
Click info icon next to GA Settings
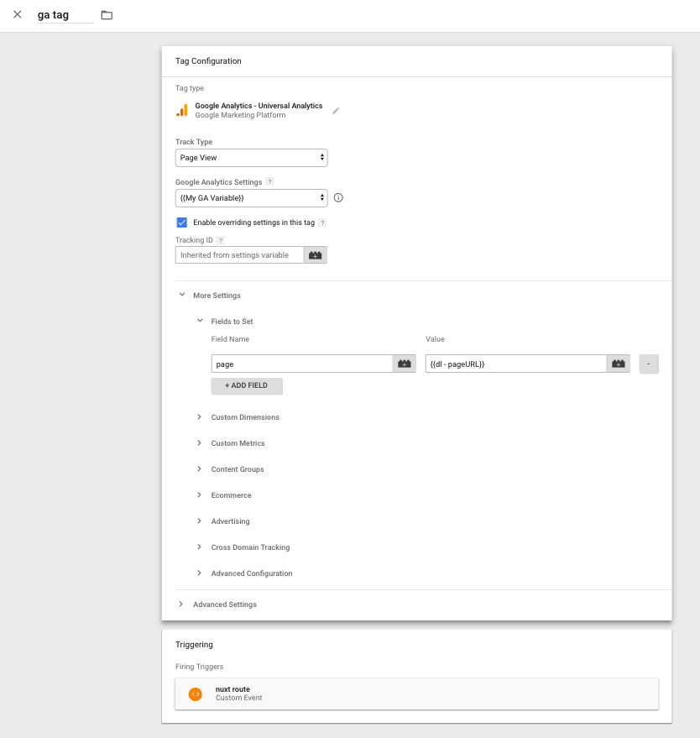pos(338,198)
